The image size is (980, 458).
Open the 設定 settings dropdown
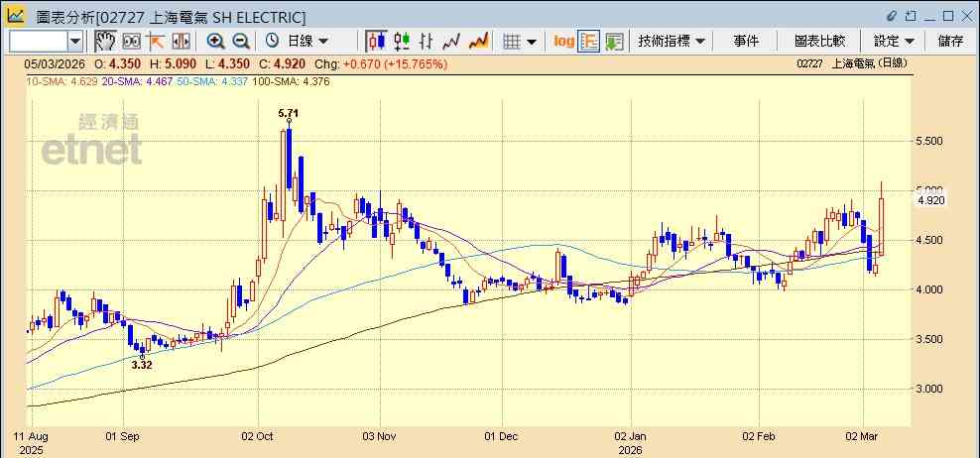(894, 42)
